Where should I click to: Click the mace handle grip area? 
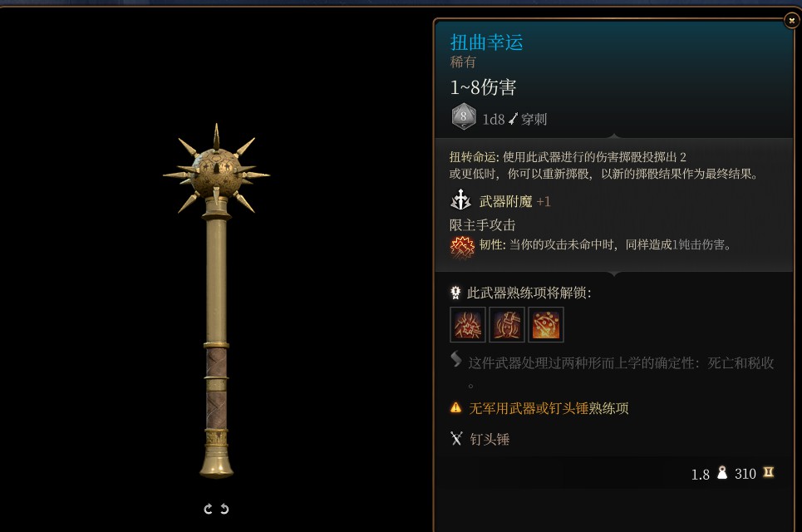click(x=216, y=389)
